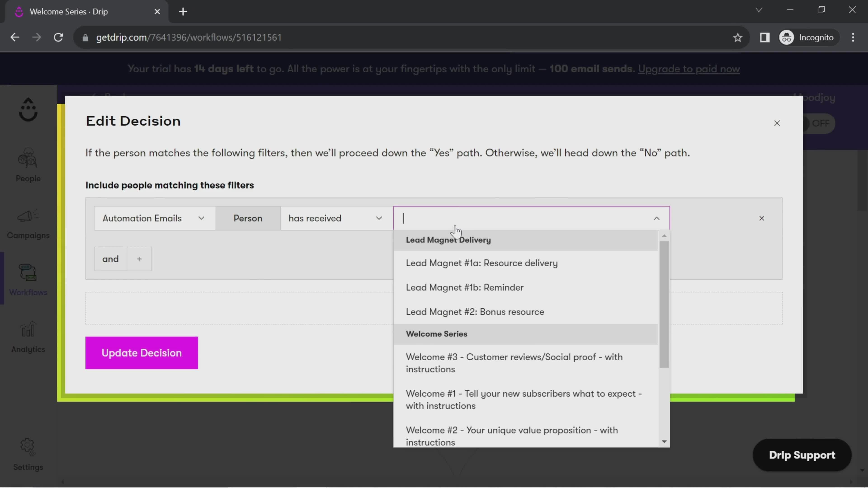Click the Add filter plus button
The height and width of the screenshot is (488, 868).
pyautogui.click(x=139, y=259)
